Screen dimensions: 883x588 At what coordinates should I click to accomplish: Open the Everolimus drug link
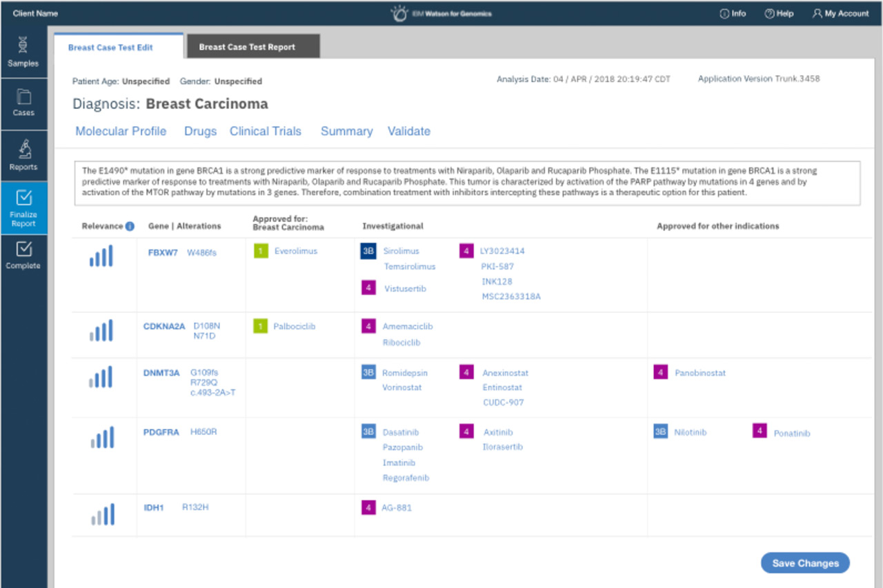[x=295, y=251]
